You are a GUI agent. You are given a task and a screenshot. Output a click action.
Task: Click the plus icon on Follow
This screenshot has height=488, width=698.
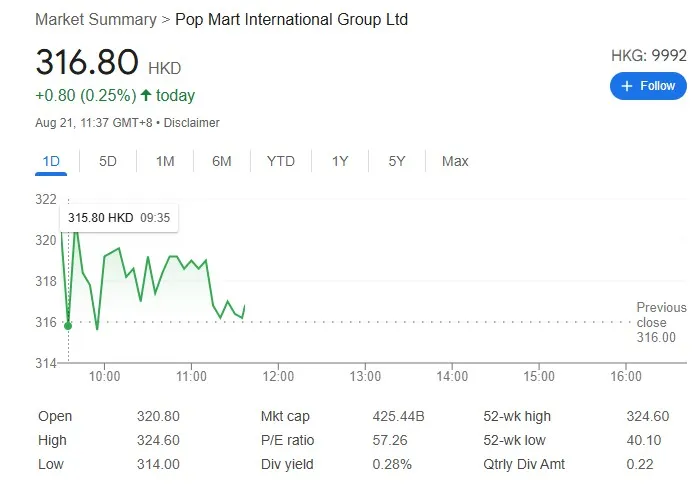click(x=627, y=86)
